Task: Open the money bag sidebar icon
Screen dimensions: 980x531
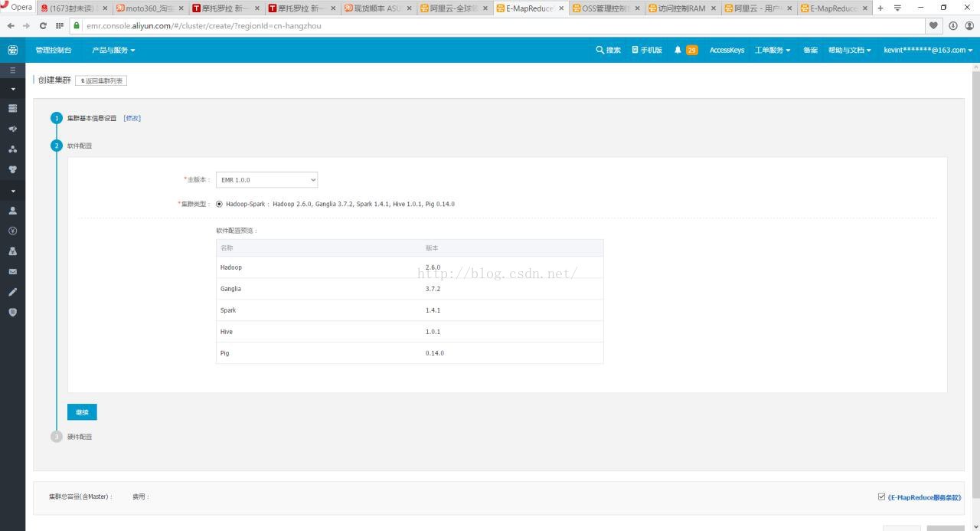Action: click(x=12, y=251)
